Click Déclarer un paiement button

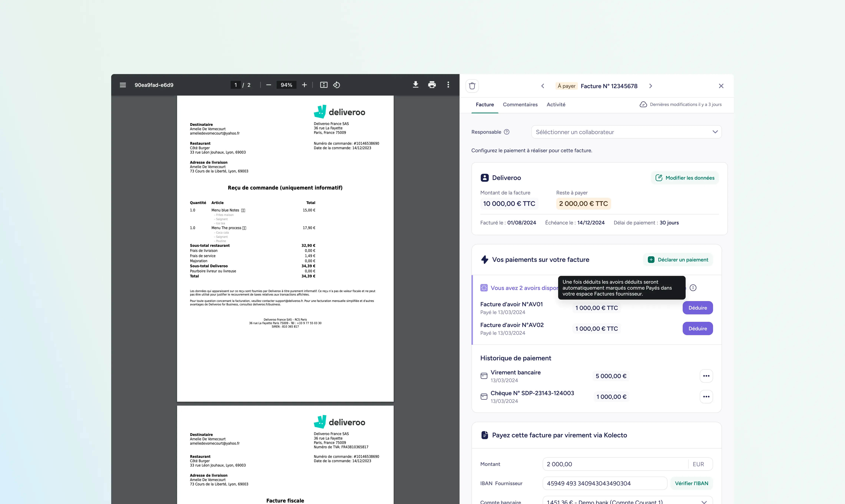click(678, 260)
